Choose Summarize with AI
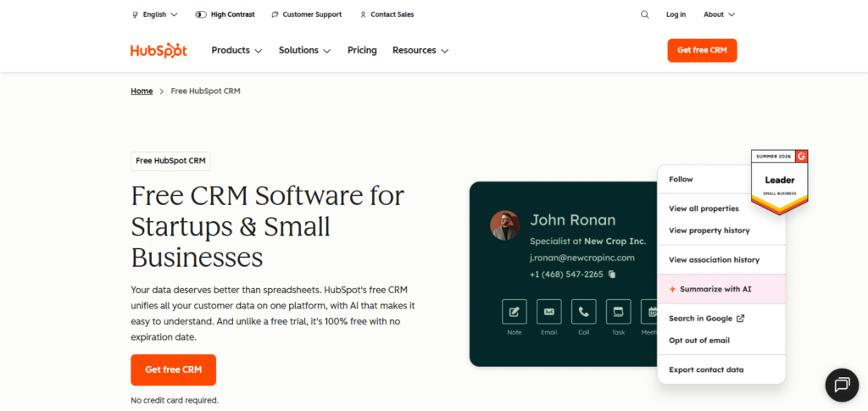This screenshot has height=411, width=868. (x=721, y=289)
